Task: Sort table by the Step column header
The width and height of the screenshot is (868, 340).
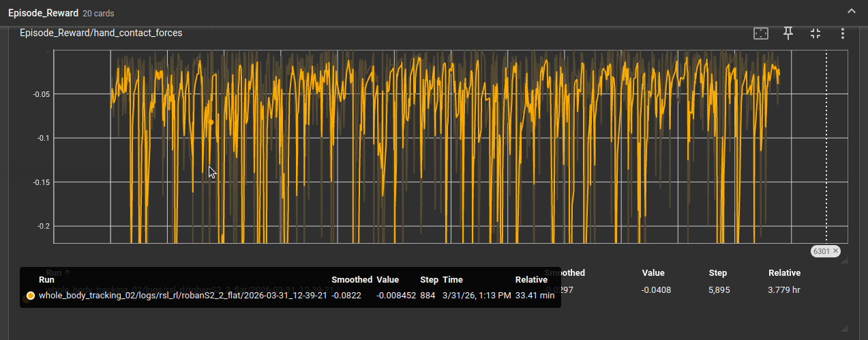Action: (717, 273)
